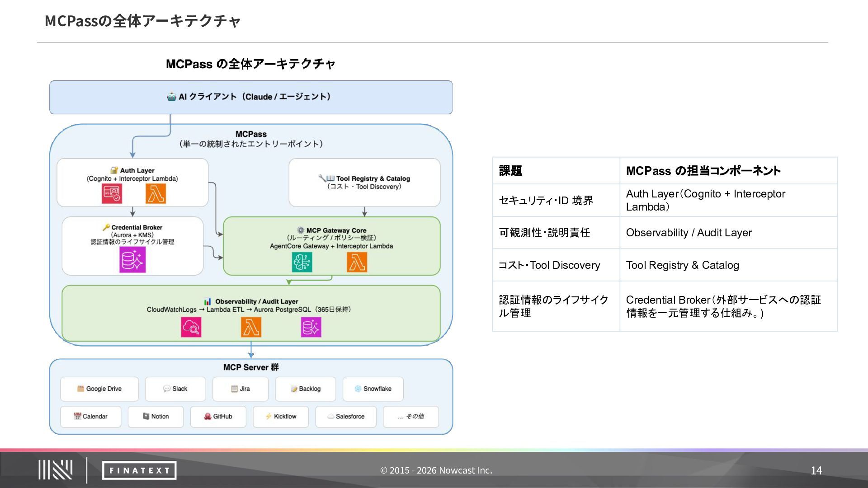This screenshot has width=868, height=488.
Task: Click the Nowcast logo in the footer
Action: 55,470
